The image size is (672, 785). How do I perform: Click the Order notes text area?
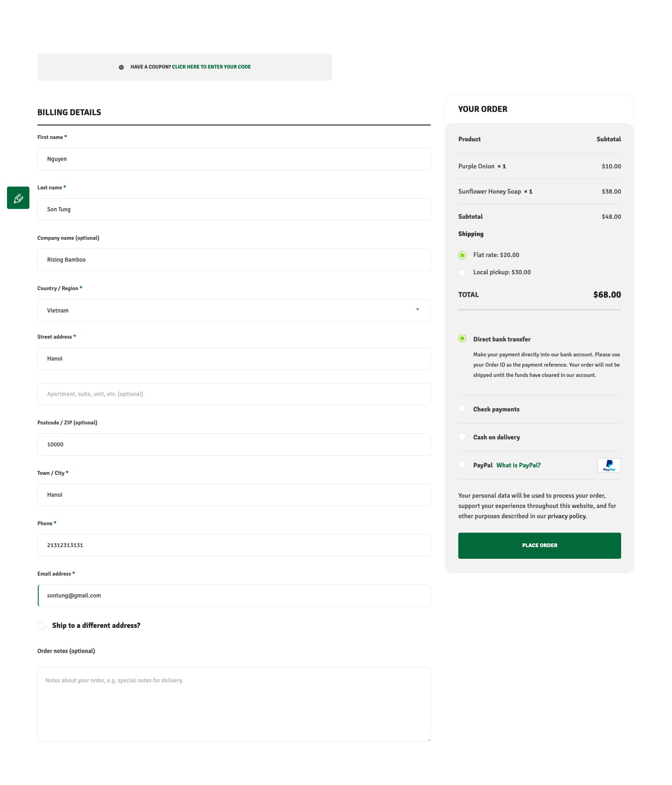pyautogui.click(x=234, y=704)
